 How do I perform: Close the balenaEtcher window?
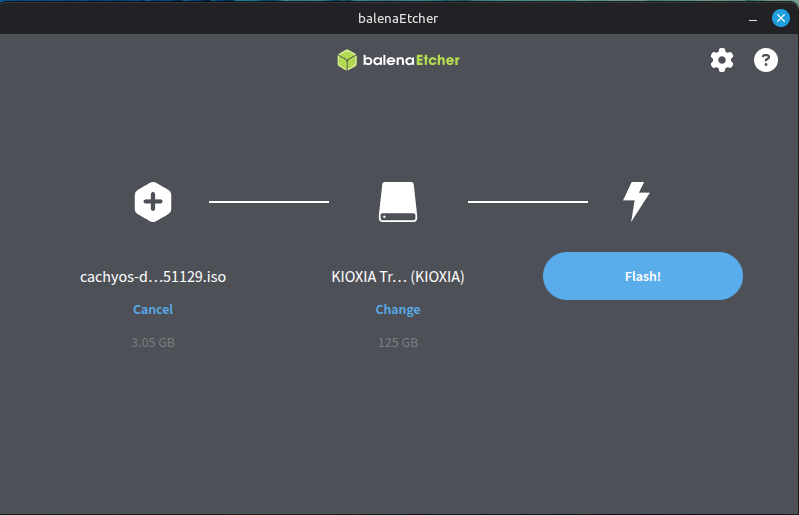pos(780,18)
